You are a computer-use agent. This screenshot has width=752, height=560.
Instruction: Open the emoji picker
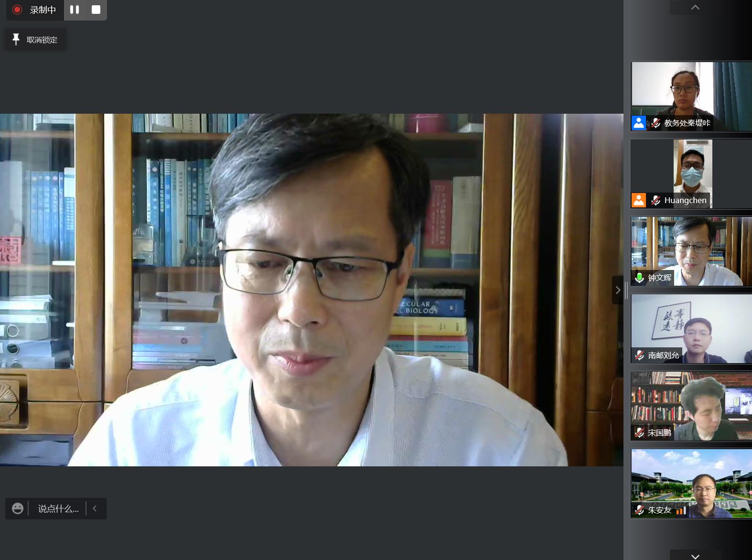18,508
